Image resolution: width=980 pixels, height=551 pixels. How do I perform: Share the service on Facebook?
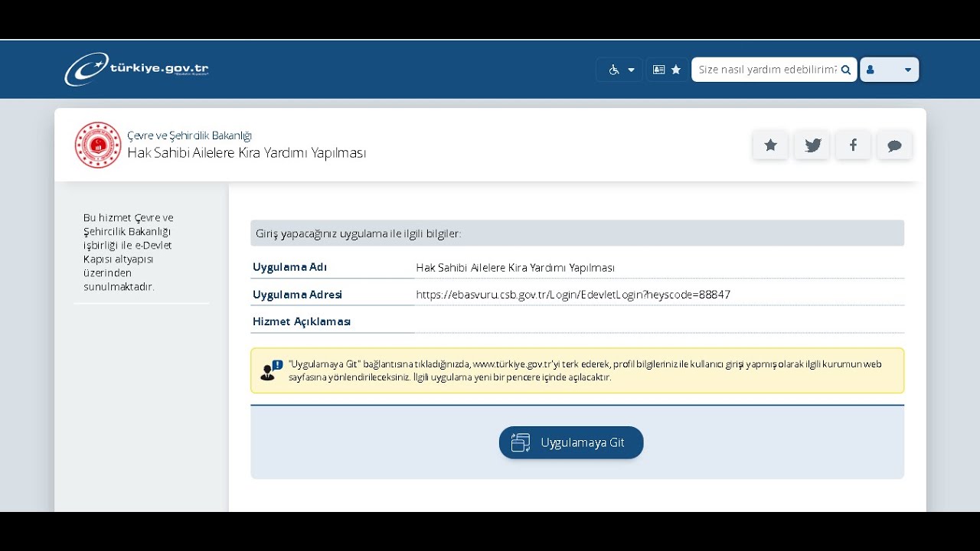(x=853, y=145)
